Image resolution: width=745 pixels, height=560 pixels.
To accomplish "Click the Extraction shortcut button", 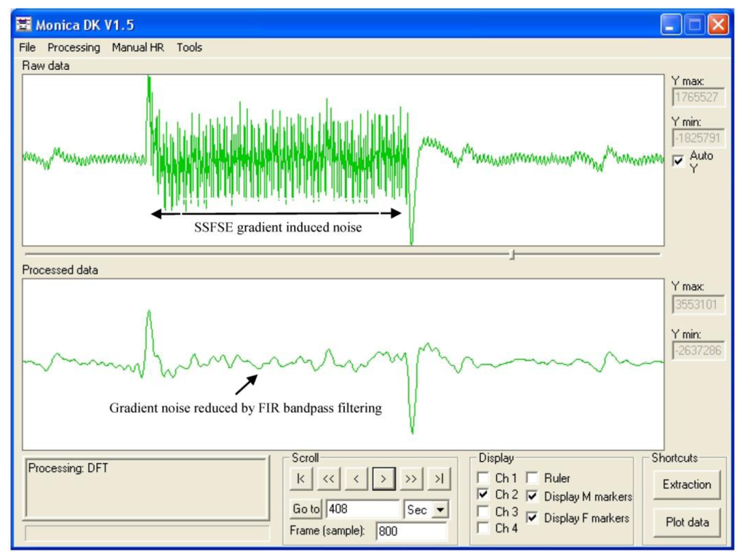I will (687, 484).
